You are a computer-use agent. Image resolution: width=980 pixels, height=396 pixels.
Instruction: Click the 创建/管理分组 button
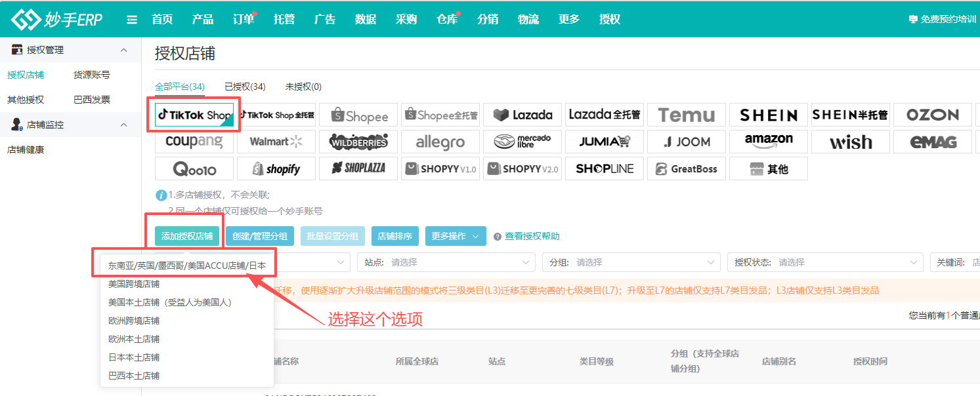[x=259, y=236]
